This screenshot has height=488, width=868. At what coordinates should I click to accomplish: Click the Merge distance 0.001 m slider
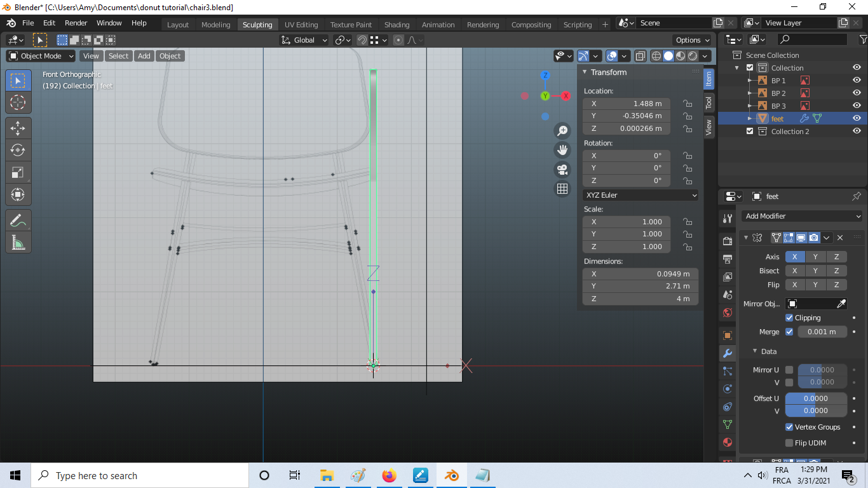(x=822, y=332)
